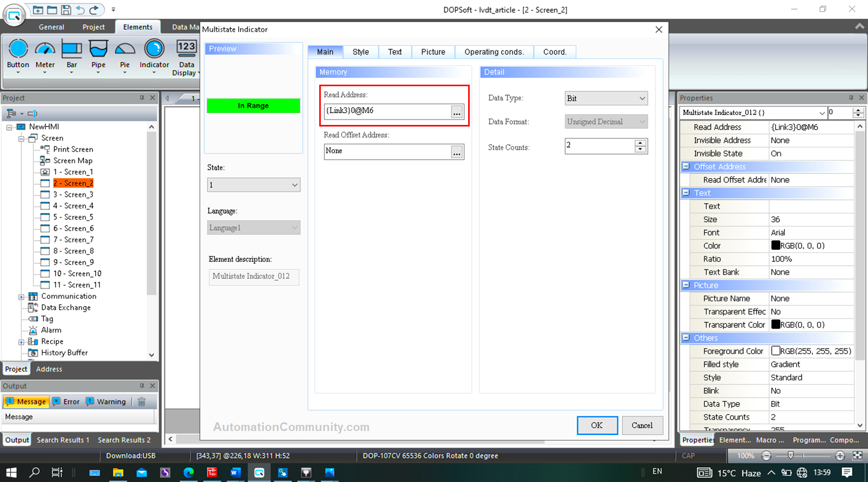Insert a Pie element from ribbon
The width and height of the screenshot is (868, 482).
125,49
